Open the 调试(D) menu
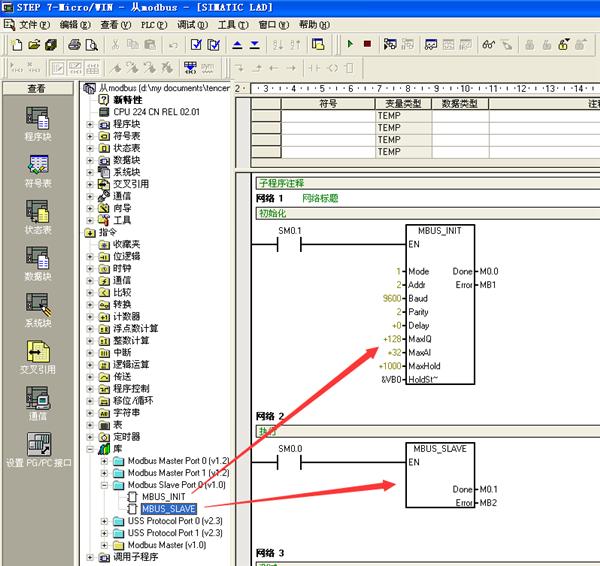The width and height of the screenshot is (600, 566). click(x=192, y=25)
